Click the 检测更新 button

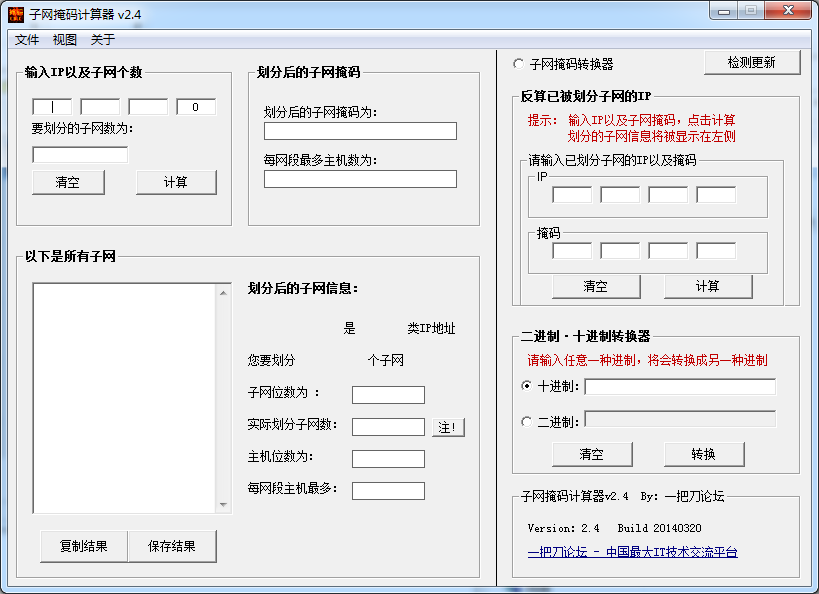pos(752,62)
